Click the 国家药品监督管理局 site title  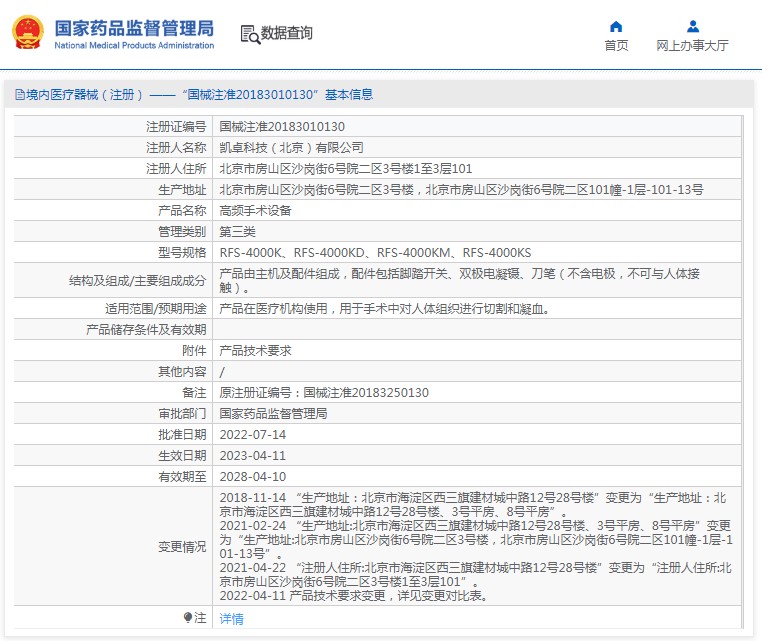[x=133, y=28]
